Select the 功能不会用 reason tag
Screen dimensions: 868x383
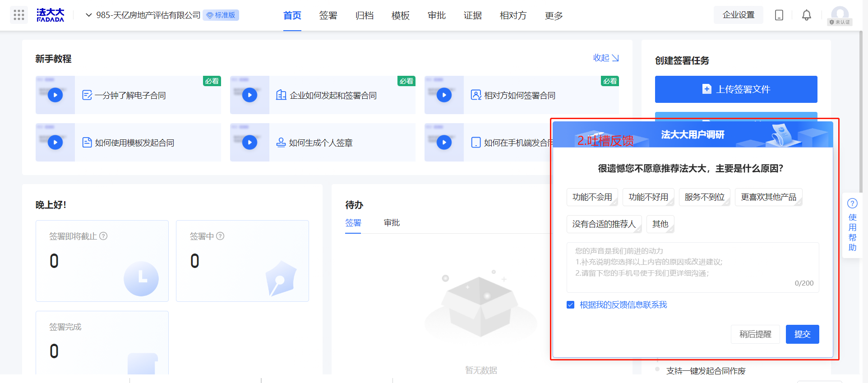pyautogui.click(x=592, y=197)
